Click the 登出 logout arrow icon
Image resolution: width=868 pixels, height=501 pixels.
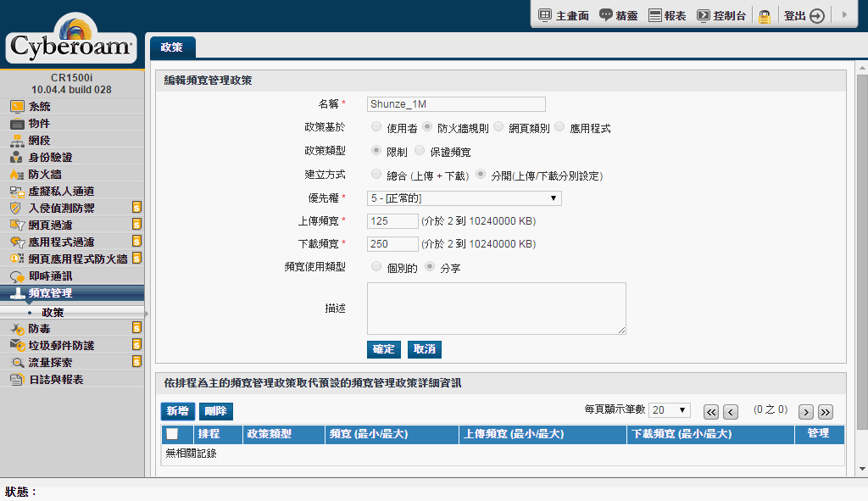[x=817, y=16]
